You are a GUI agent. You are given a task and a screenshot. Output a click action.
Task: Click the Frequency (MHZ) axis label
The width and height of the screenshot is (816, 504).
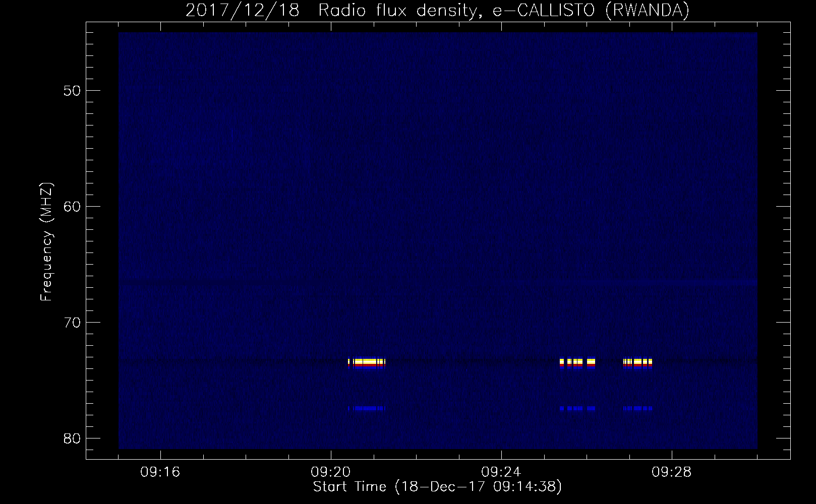(x=47, y=242)
